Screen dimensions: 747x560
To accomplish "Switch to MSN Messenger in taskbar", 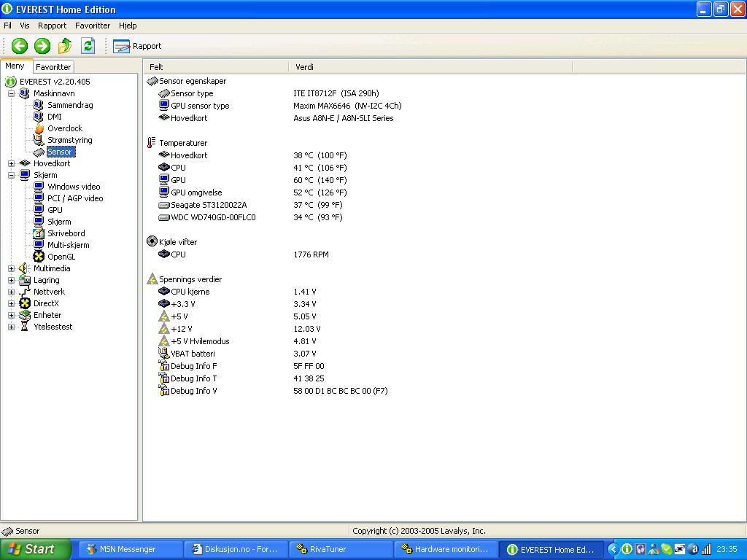I will (x=130, y=549).
